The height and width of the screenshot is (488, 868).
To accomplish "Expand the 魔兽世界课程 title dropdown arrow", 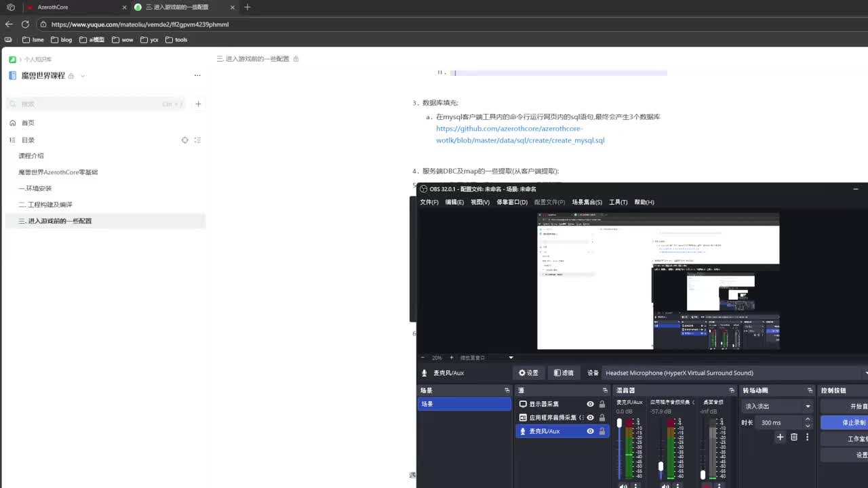I will (x=83, y=76).
